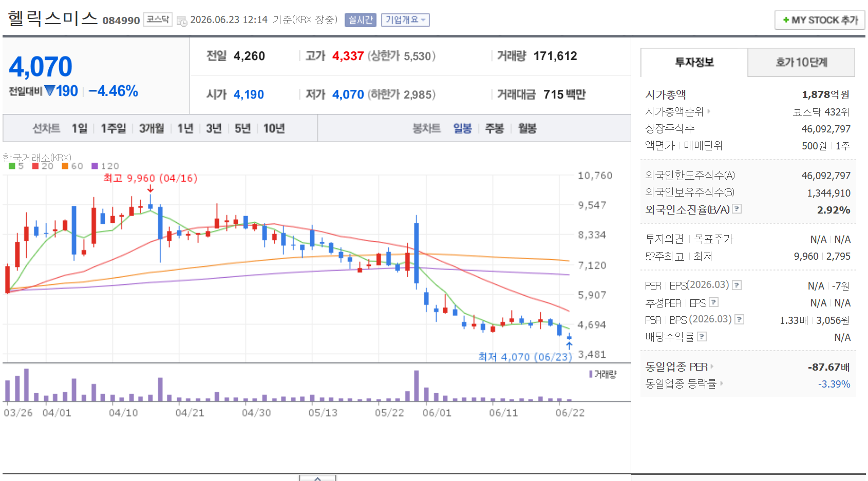Click the 시가 value 4,190

[249, 94]
